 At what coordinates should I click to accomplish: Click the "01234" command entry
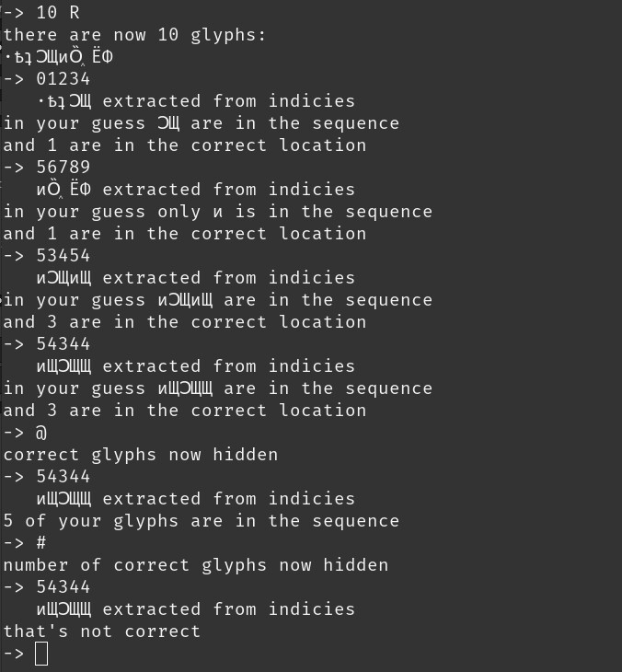pos(63,79)
